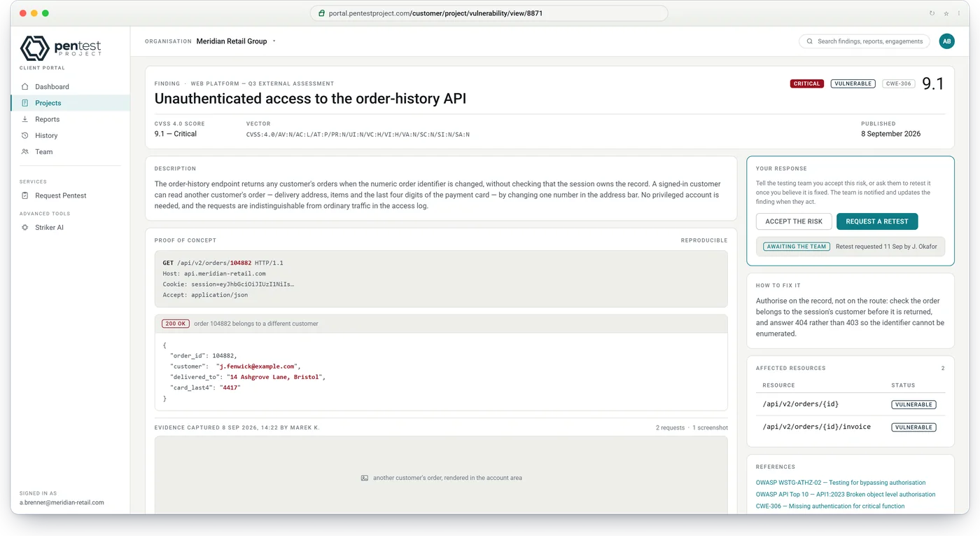Viewport: 980px width, 536px height.
Task: Click the Request Pentest clipboard icon
Action: coord(25,195)
